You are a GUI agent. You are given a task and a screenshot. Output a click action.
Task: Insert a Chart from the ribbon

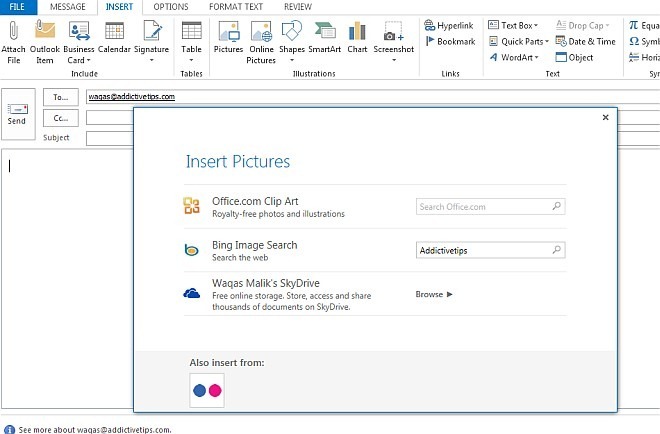click(357, 38)
